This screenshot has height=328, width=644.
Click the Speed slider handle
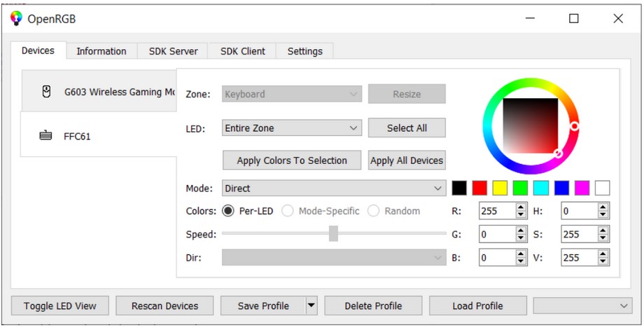pos(333,233)
